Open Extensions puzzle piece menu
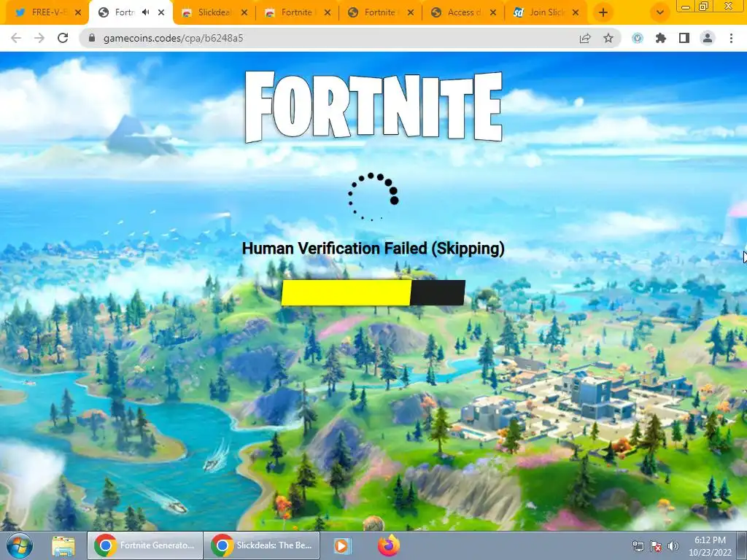 point(661,38)
